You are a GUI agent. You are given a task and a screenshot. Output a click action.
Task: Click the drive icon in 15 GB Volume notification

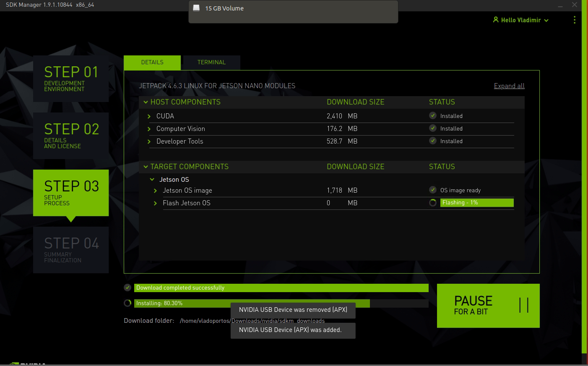(196, 8)
